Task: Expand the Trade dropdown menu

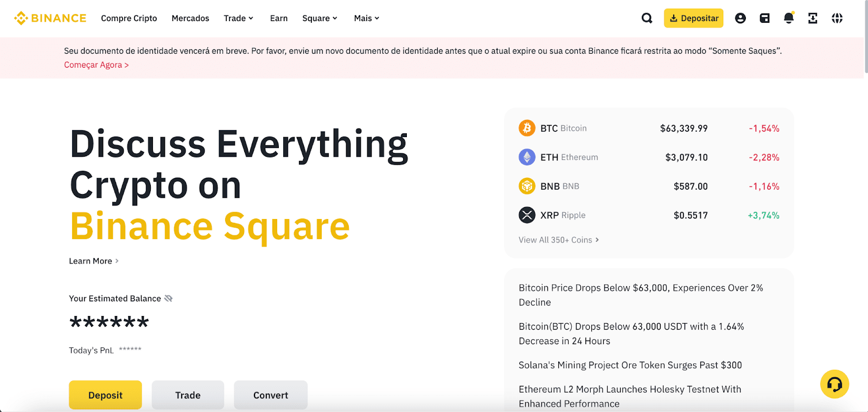Action: pyautogui.click(x=238, y=18)
